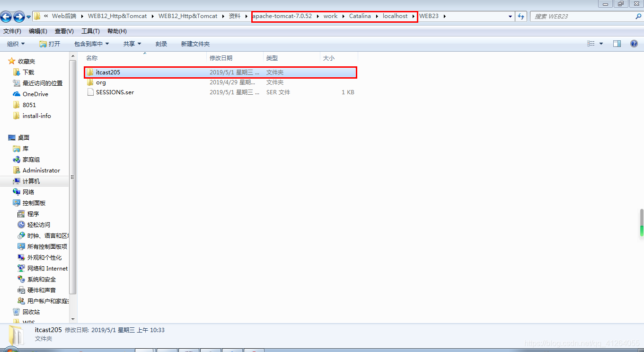Click Catalina in the address breadcrumb

point(360,16)
